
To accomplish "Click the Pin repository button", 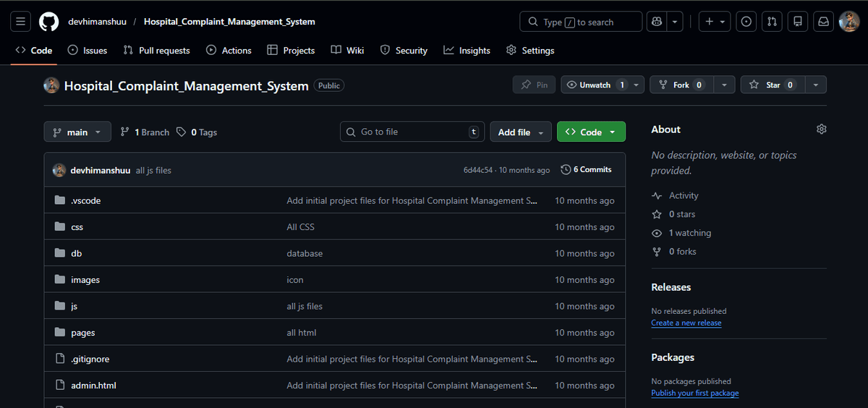I will tap(534, 85).
